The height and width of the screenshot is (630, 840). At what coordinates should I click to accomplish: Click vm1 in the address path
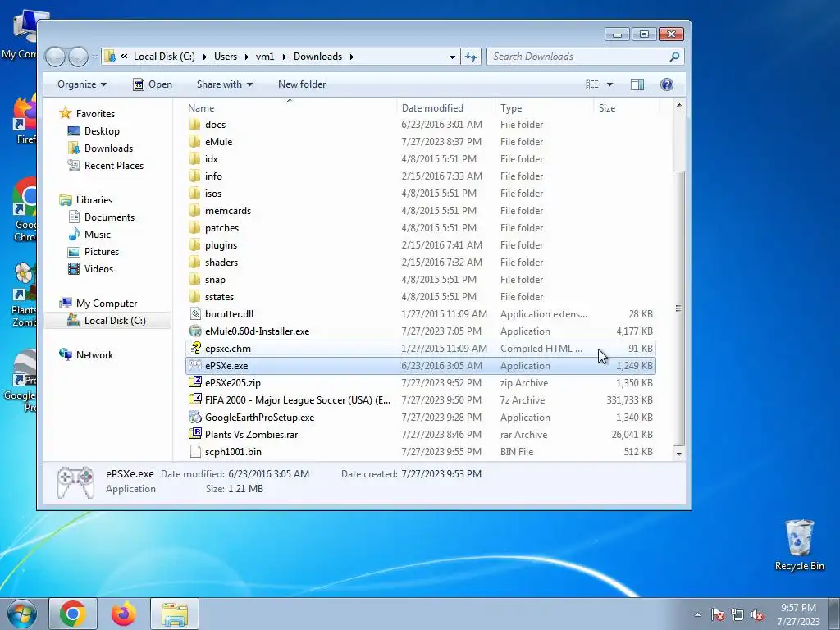point(265,57)
